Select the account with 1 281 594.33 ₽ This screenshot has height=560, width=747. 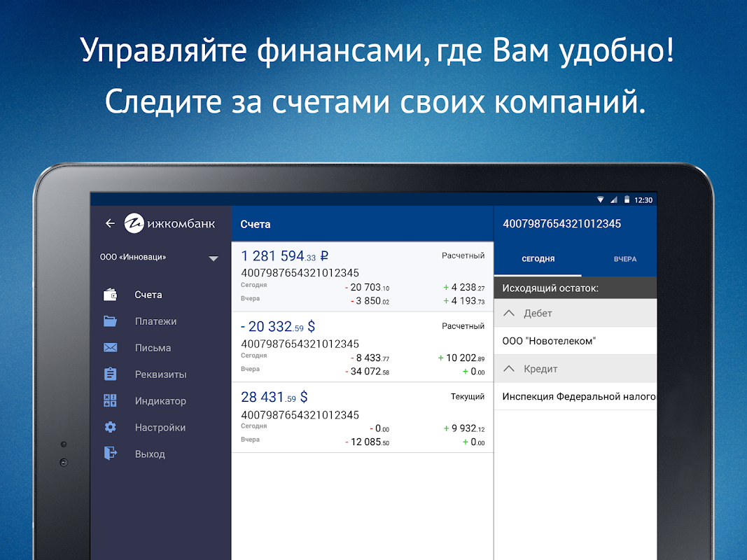[x=362, y=276]
